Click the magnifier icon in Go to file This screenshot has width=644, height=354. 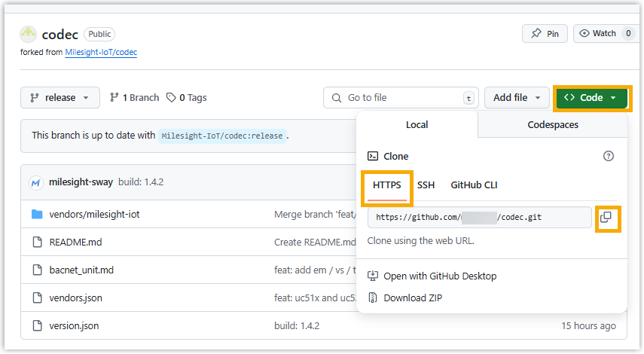point(337,98)
